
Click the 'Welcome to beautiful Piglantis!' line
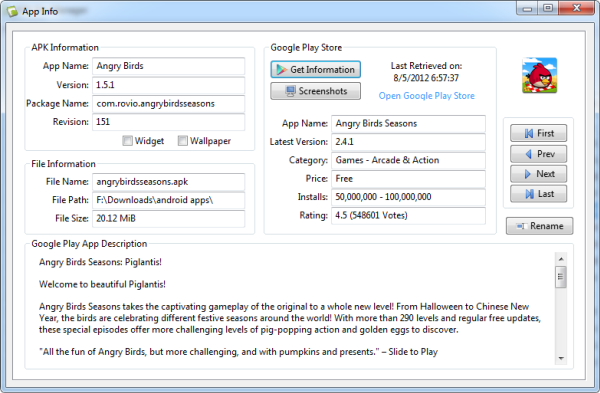(x=102, y=284)
